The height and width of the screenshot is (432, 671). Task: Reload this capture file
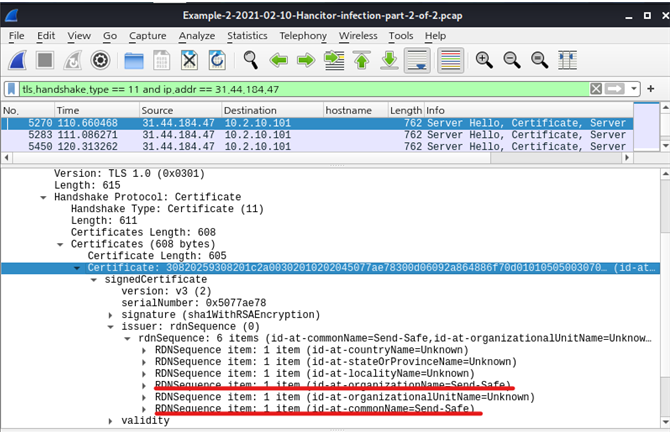(217, 60)
